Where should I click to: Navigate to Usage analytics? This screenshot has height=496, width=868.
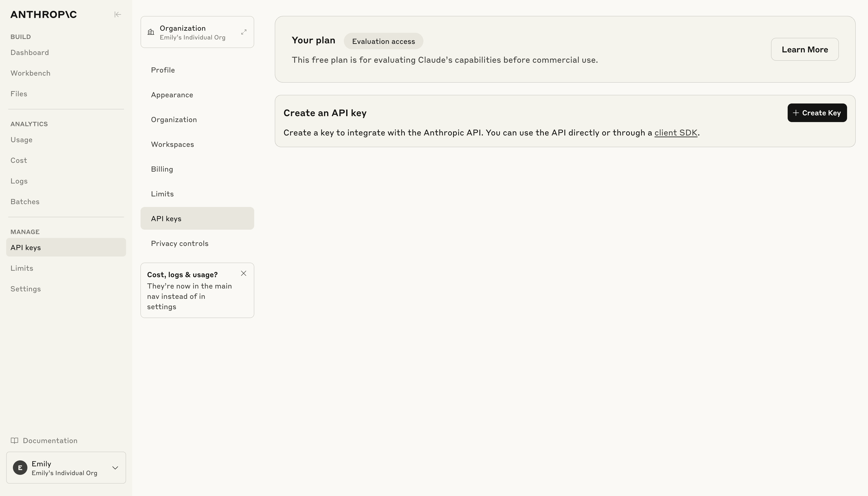tap(21, 140)
